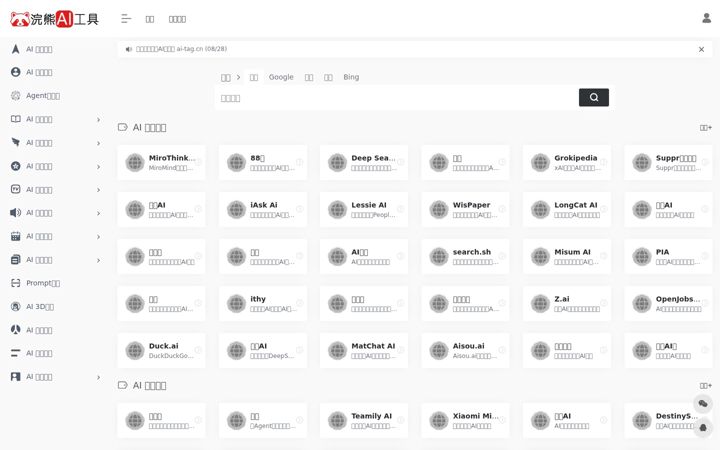
Task: Expand the calendar sidebar item chevron
Action: pos(98,236)
